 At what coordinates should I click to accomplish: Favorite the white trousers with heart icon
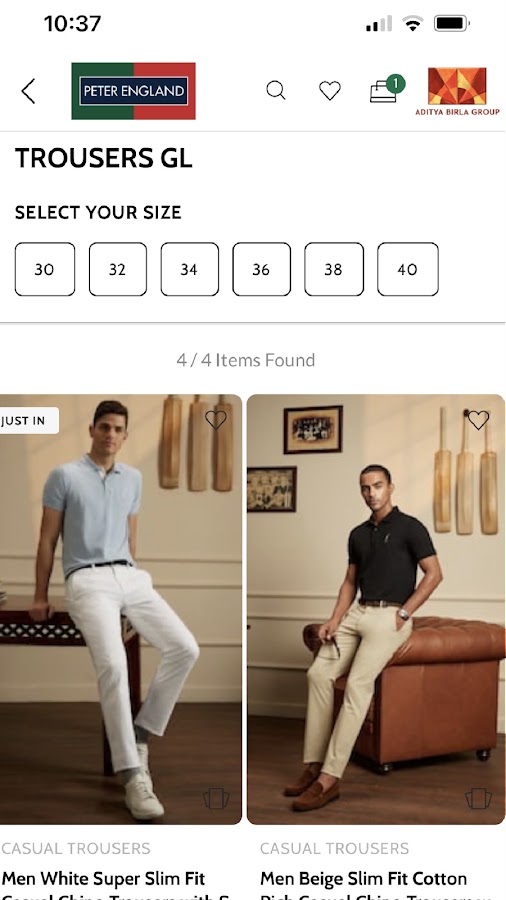point(216,420)
